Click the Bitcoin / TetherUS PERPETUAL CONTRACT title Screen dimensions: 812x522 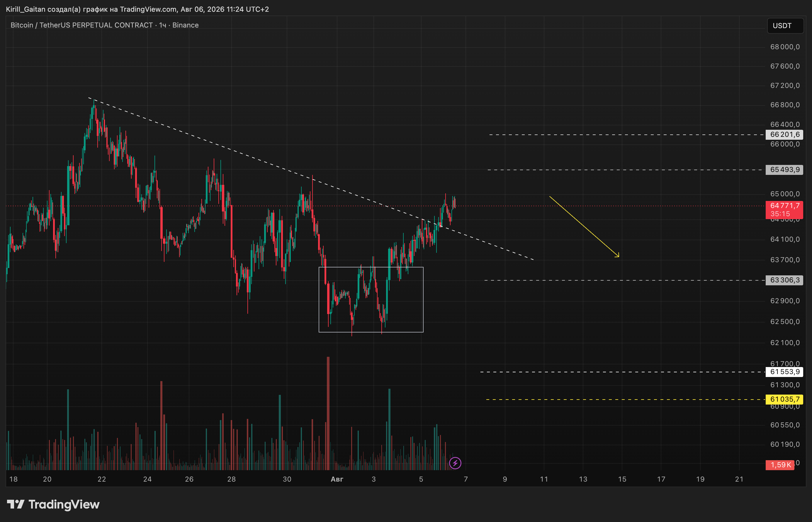(x=104, y=25)
